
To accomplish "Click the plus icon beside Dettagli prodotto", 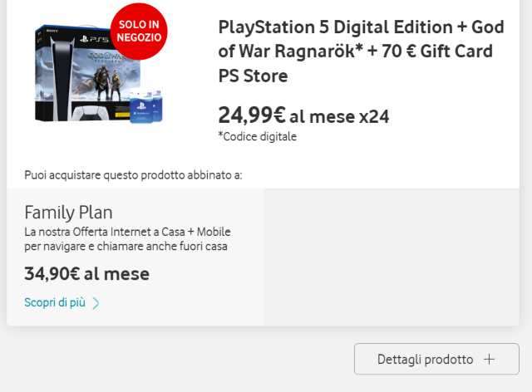I will click(x=490, y=360).
